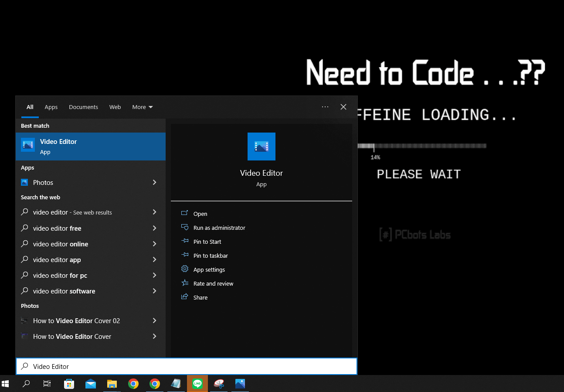Open File Explorer from the taskbar
The height and width of the screenshot is (392, 564).
coord(112,384)
